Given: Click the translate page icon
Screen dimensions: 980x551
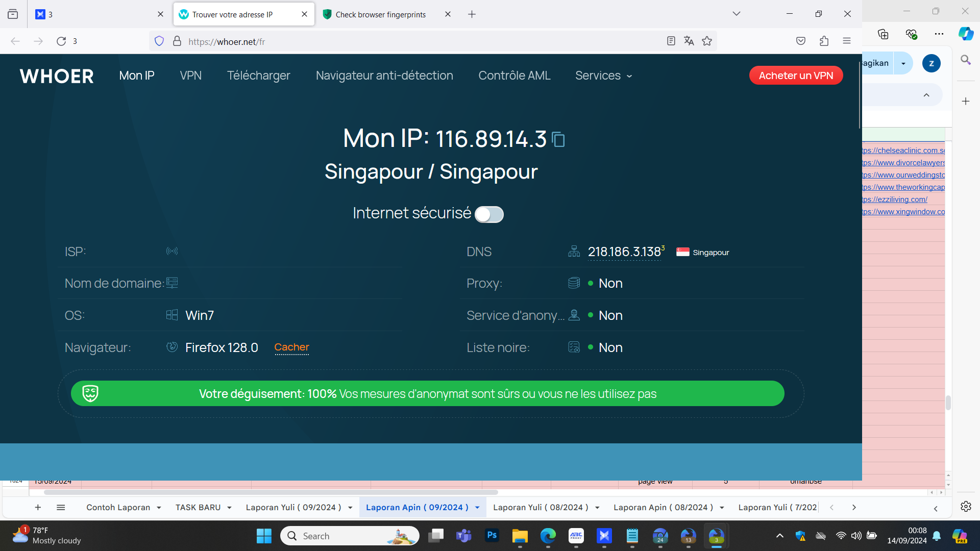Looking at the screenshot, I should pyautogui.click(x=689, y=41).
